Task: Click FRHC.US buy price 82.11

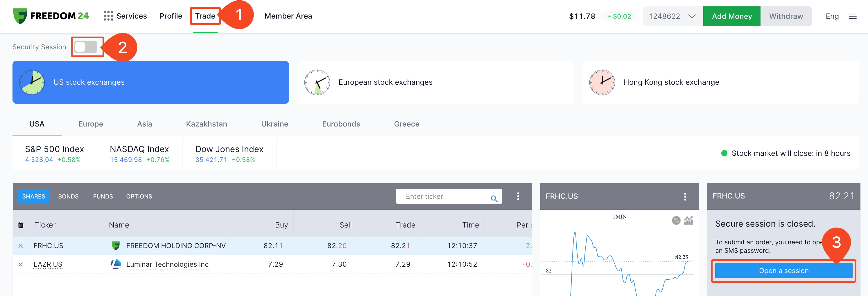Action: pos(273,246)
